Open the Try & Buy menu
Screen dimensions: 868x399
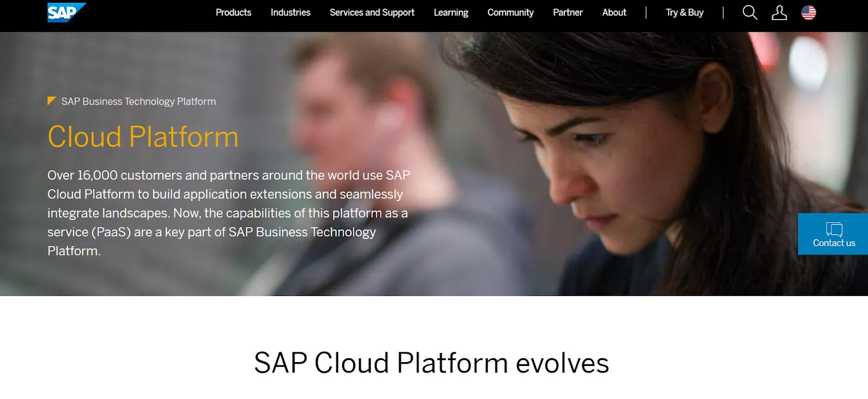tap(684, 12)
